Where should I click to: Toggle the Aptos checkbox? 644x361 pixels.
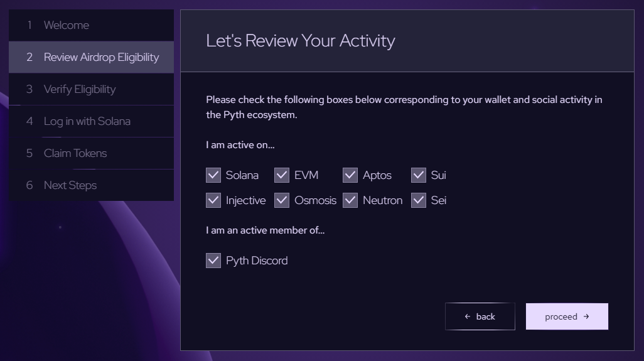coord(350,175)
